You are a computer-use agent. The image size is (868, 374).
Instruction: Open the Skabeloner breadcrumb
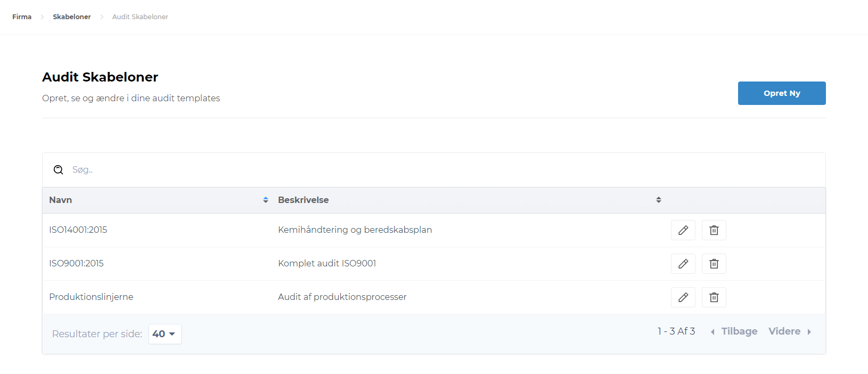pyautogui.click(x=72, y=17)
